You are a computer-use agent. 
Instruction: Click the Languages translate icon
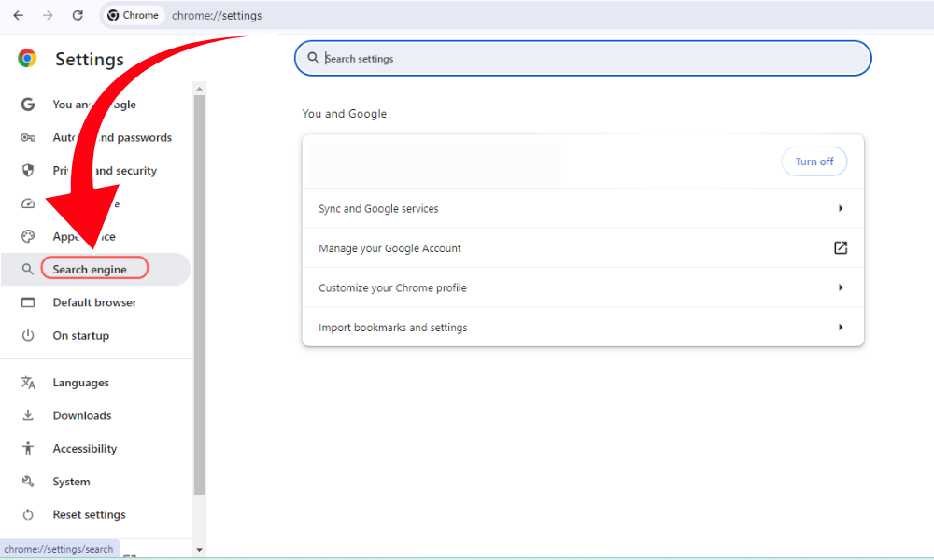(x=28, y=383)
